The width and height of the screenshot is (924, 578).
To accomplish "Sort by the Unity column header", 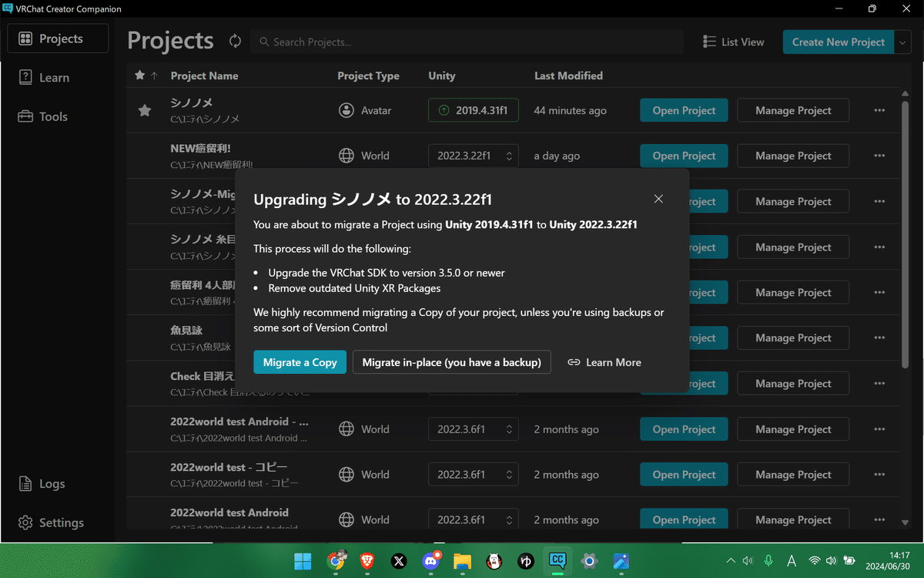I will 442,76.
